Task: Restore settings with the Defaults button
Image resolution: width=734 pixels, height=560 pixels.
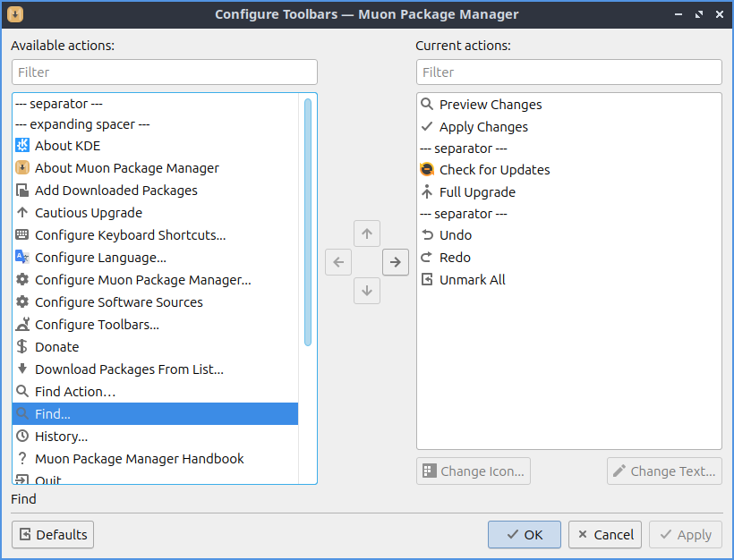Action: tap(53, 535)
